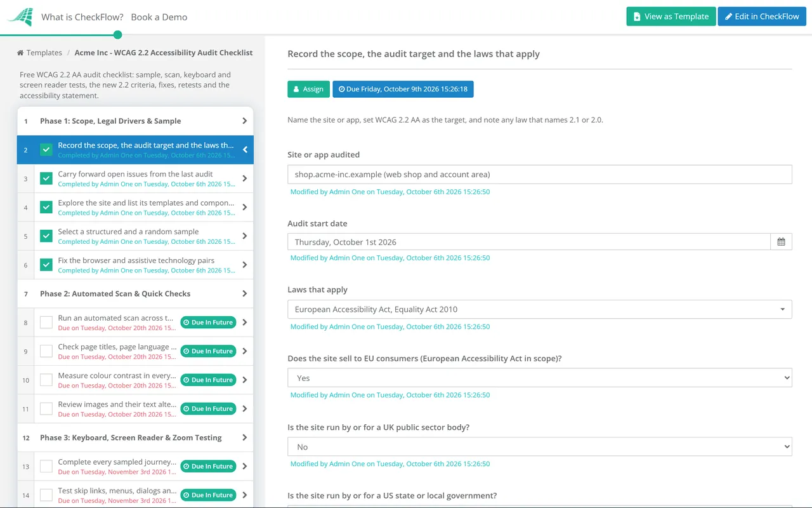Open Run an automated scan row chevron

pyautogui.click(x=245, y=323)
